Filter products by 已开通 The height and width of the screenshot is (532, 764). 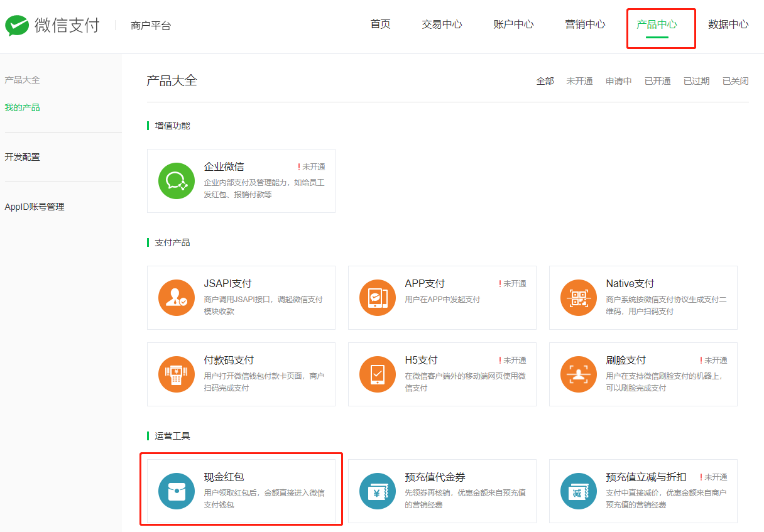pyautogui.click(x=658, y=81)
